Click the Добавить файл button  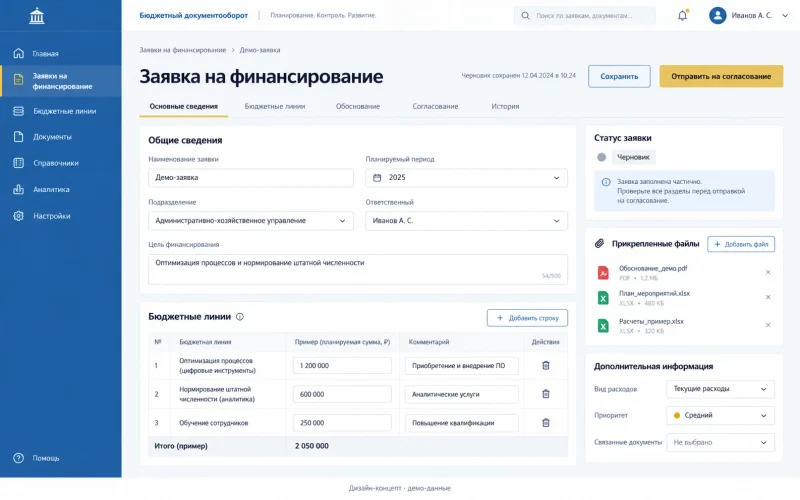(x=741, y=244)
